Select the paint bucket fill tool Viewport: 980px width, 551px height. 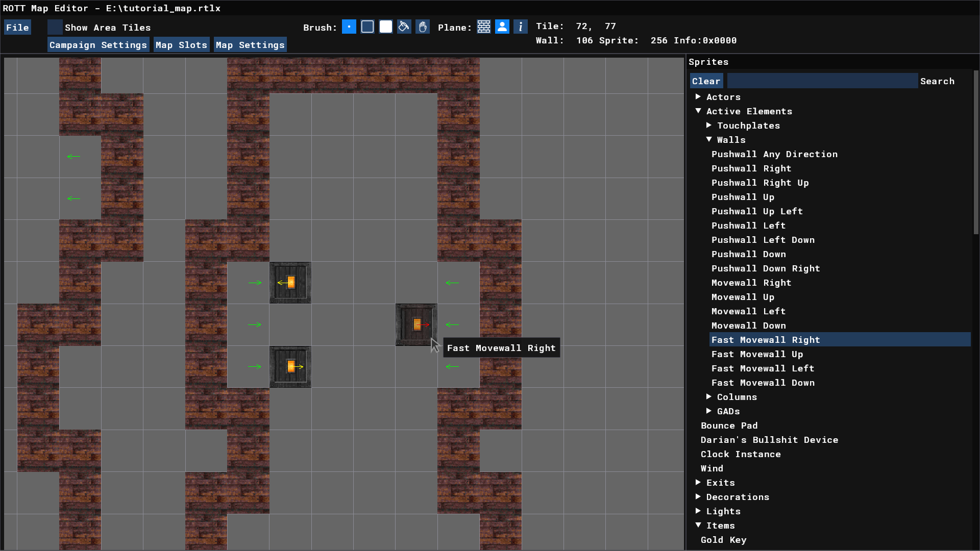tap(404, 27)
